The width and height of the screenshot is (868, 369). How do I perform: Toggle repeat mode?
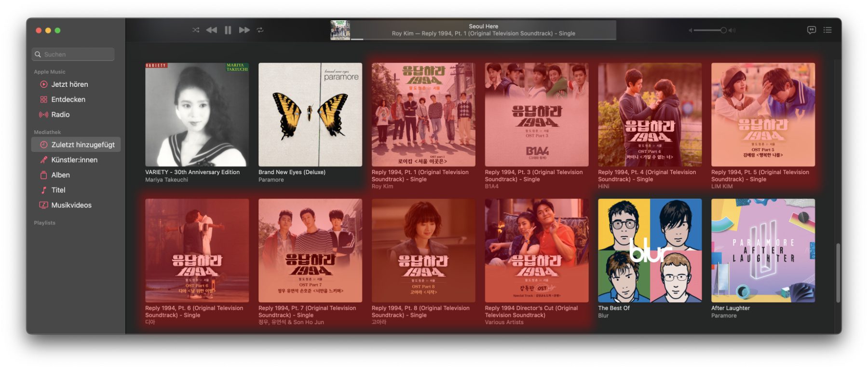tap(260, 30)
